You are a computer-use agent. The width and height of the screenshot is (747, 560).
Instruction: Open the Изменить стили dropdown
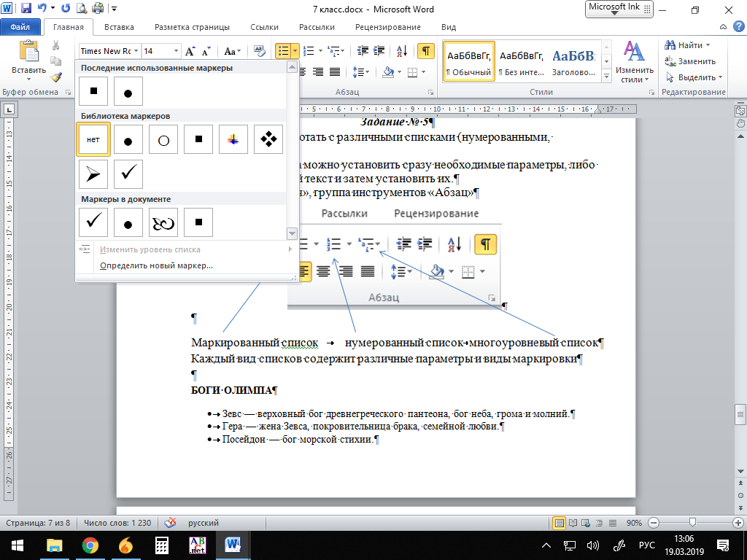click(633, 62)
